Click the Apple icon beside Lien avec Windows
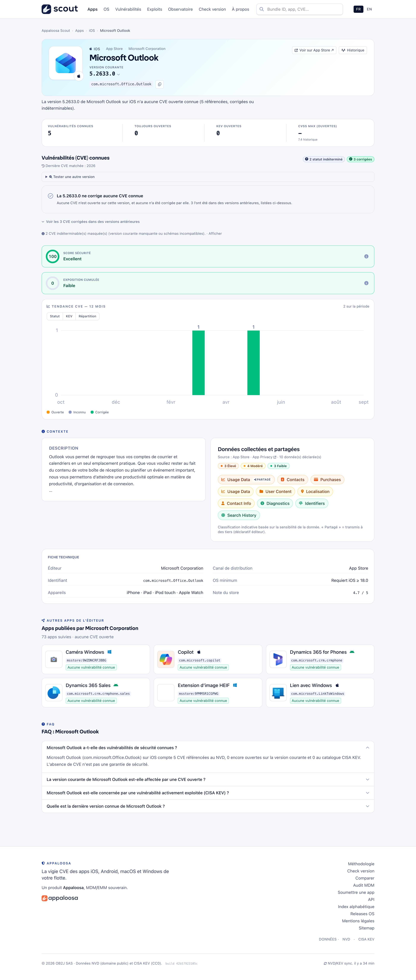416x980 pixels. click(337, 685)
